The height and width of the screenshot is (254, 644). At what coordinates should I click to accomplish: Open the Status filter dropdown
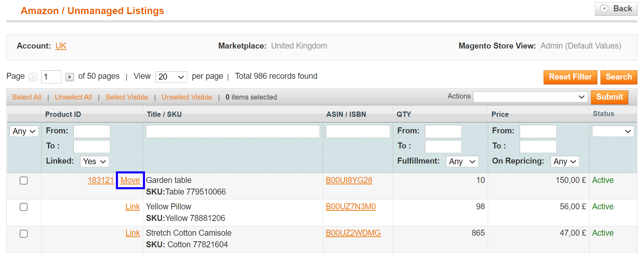[x=613, y=131]
